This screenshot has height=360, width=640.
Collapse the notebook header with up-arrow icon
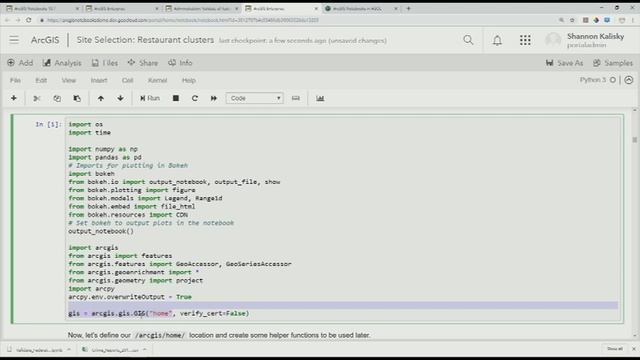(629, 80)
